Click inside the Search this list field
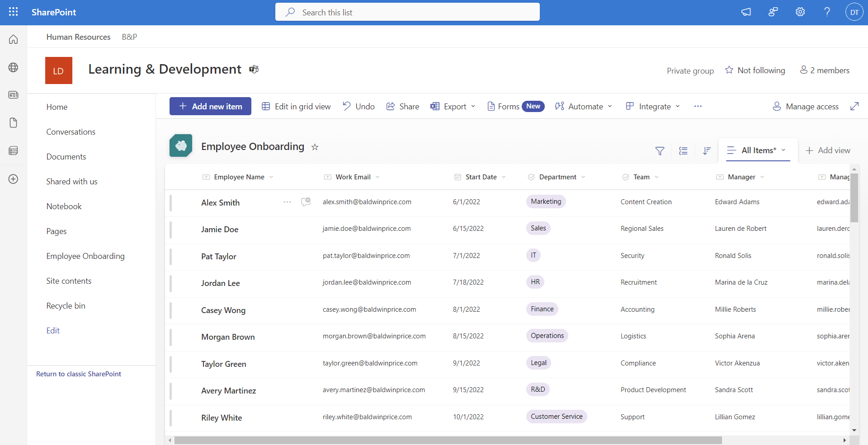The width and height of the screenshot is (868, 445). [407, 12]
